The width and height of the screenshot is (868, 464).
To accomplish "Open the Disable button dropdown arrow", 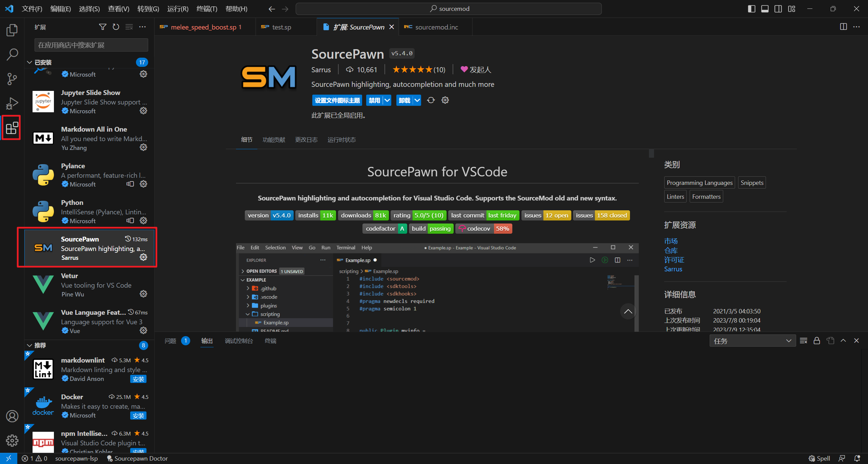I will (387, 100).
